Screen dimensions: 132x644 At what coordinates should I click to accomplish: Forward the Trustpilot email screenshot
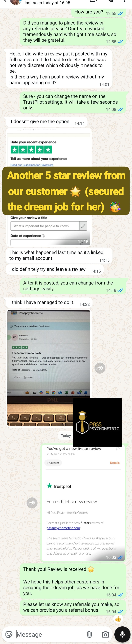pos(32,503)
